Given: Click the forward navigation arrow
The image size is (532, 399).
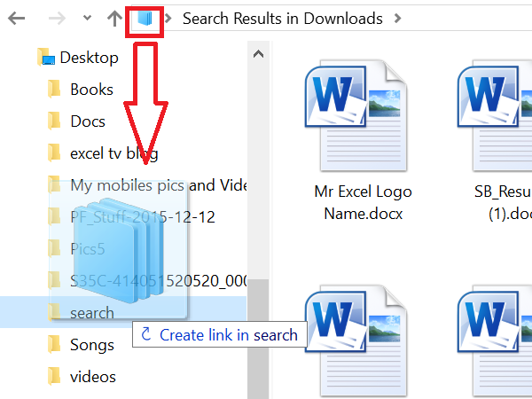Looking at the screenshot, I should [57, 19].
